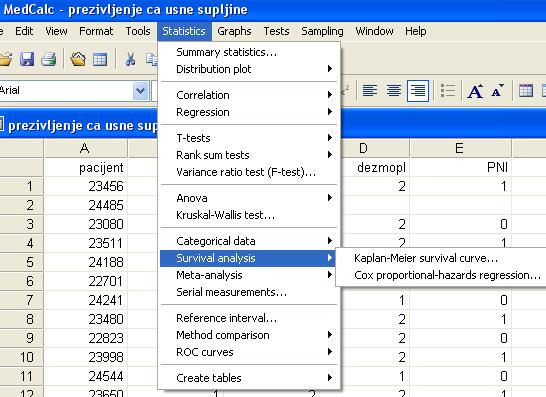Choose Summary statistics entry
The height and width of the screenshot is (397, 546).
tap(250, 52)
